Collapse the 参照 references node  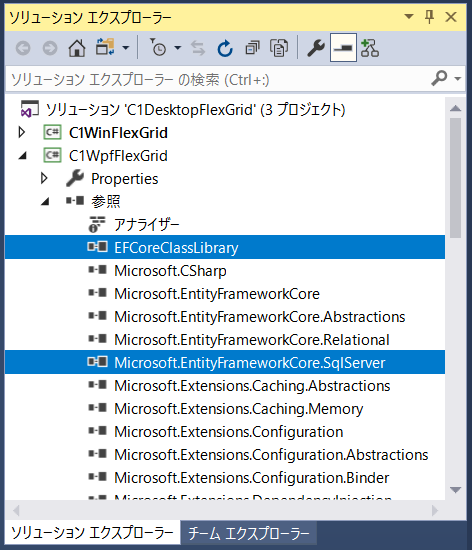click(45, 202)
